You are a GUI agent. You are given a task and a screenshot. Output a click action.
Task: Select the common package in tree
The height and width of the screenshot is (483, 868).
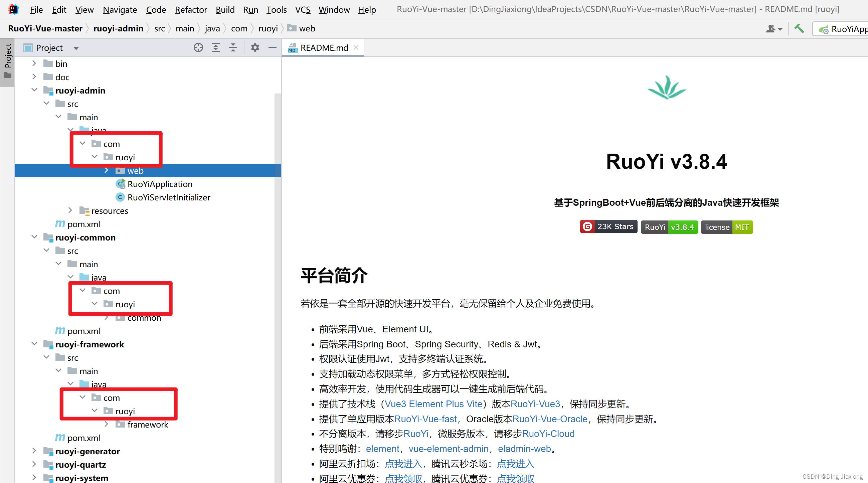[x=144, y=318]
